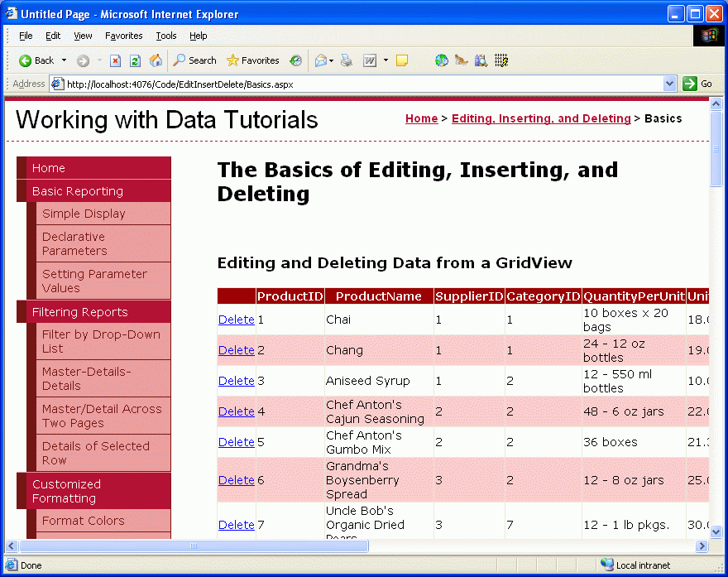Delete the Chai product row
728x577 pixels.
pos(236,320)
